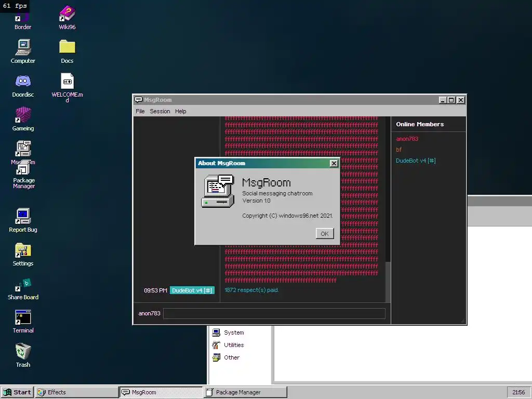Image resolution: width=532 pixels, height=399 pixels.
Task: Click the anon783 username label beside input
Action: point(149,313)
